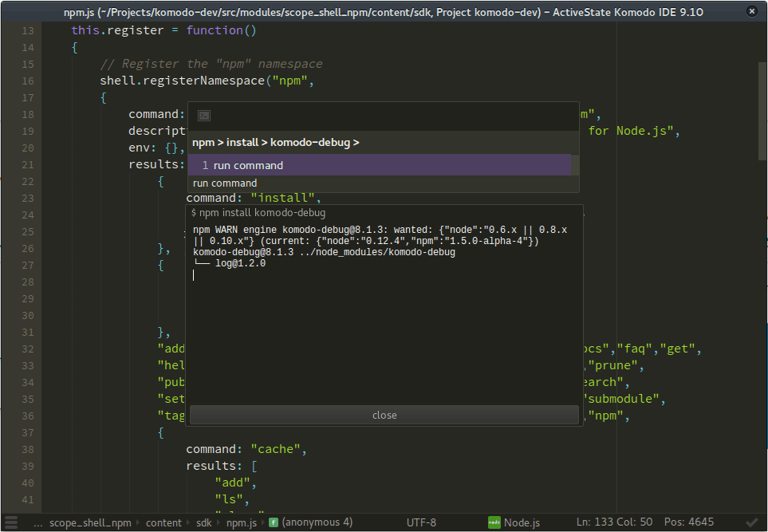
Task: Click the 'npm' scope in the Commando path
Action: click(203, 143)
